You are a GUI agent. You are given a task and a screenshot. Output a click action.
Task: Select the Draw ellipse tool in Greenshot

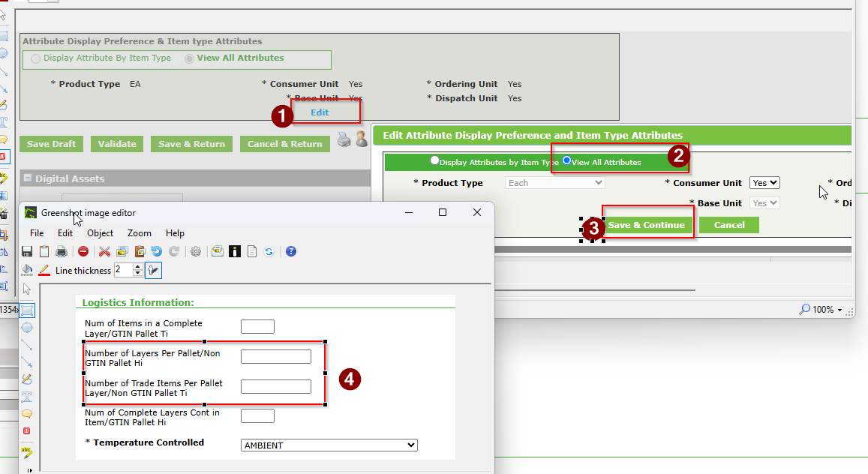point(26,328)
